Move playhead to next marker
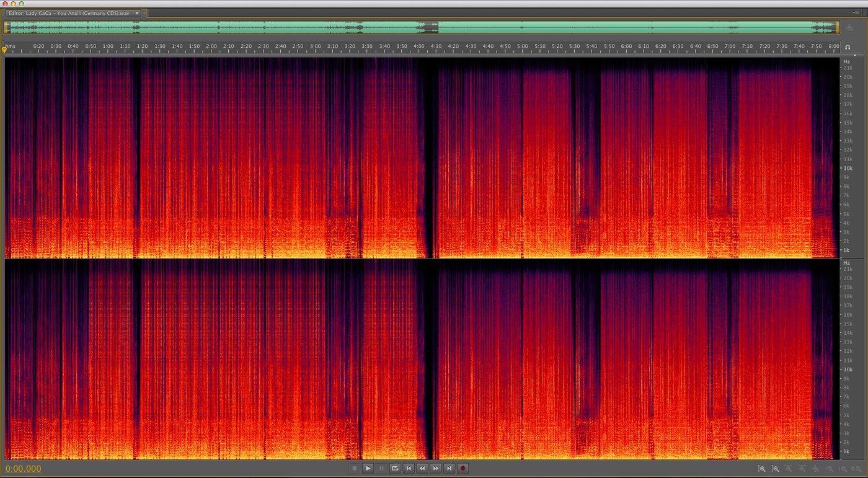 [449, 469]
